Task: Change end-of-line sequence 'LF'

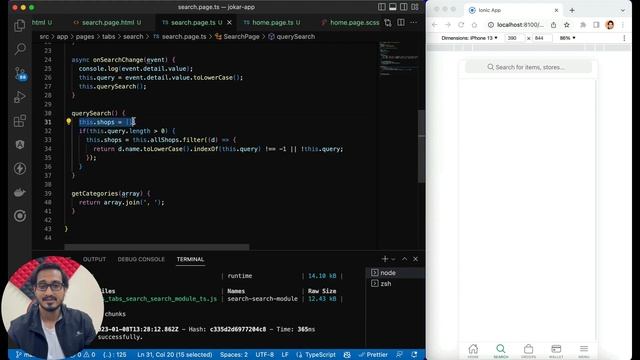Action: 285,355
